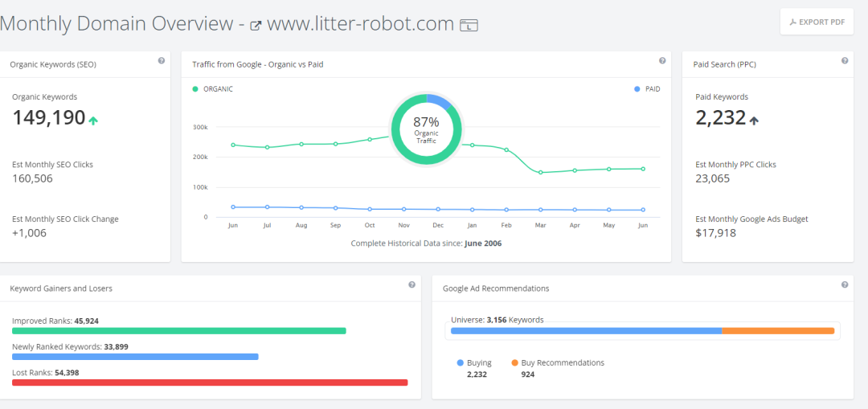The height and width of the screenshot is (409, 868).
Task: Click the browser window icon after the domain name
Action: point(469,25)
